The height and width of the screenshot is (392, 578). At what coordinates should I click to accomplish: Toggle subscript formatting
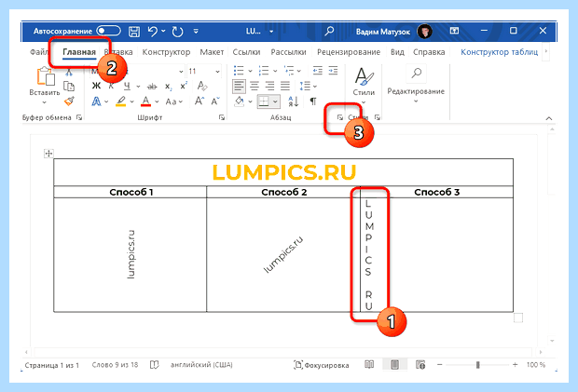click(168, 87)
